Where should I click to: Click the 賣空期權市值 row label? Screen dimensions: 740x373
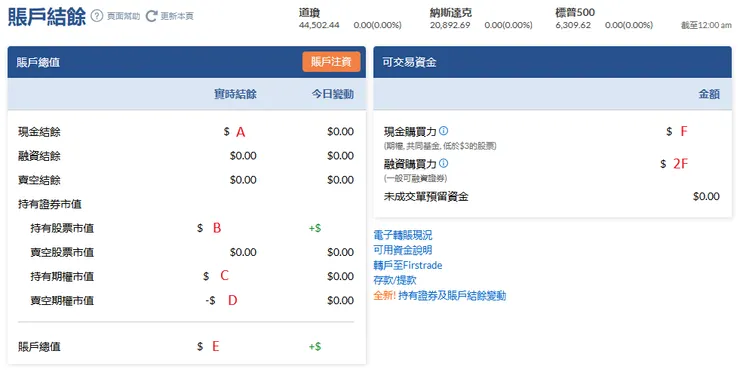click(62, 300)
